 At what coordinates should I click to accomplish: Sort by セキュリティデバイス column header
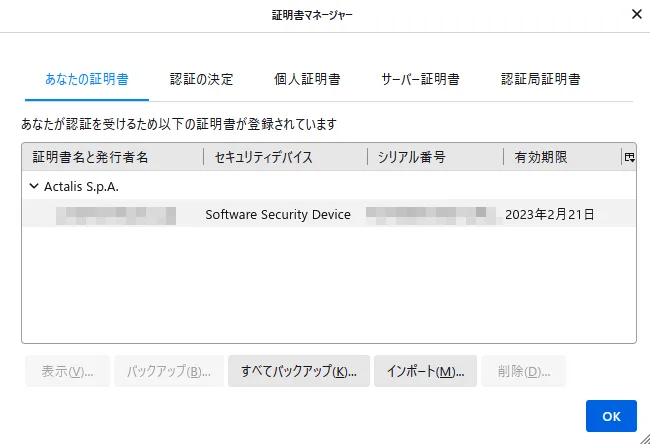click(x=286, y=157)
